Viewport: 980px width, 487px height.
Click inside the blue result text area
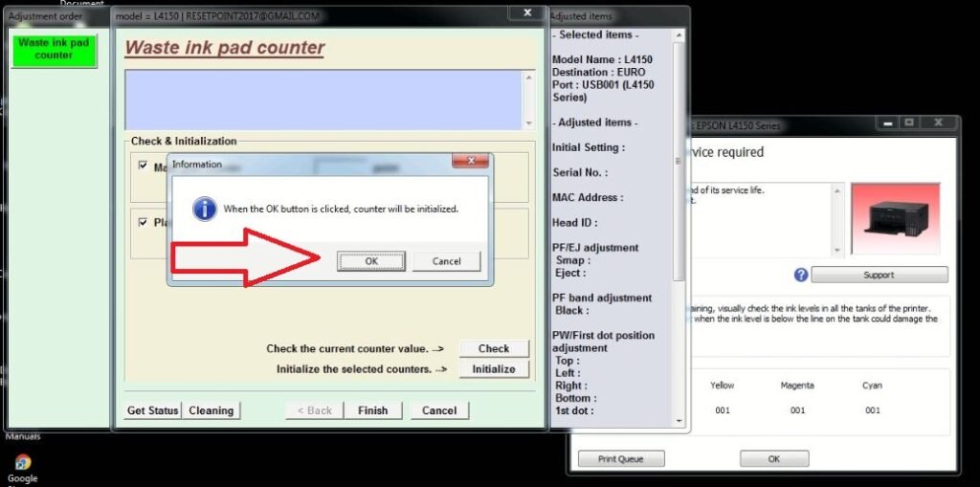pos(323,100)
